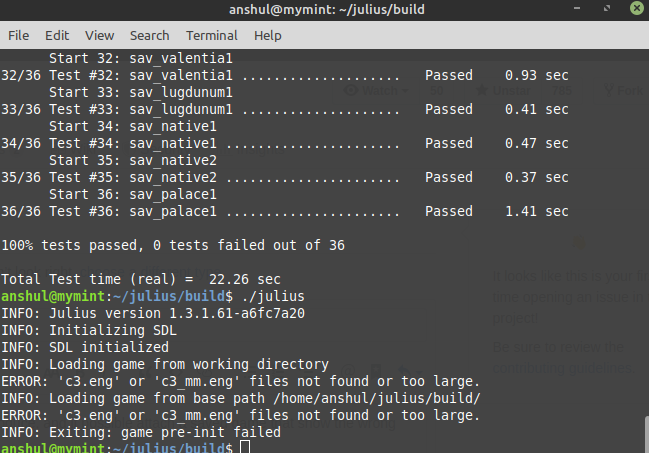This screenshot has height=453, width=649.
Task: Click the 'Test #34: sav_native1' result line
Action: (x=285, y=143)
